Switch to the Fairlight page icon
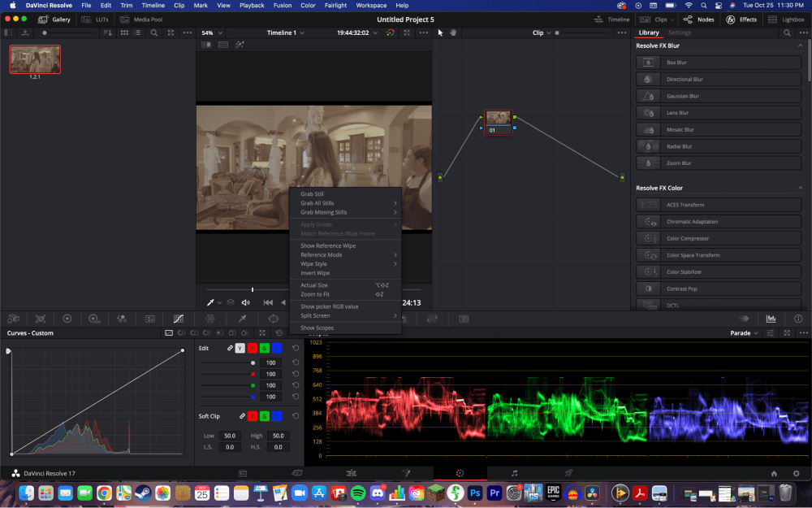Viewport: 812px width, 508px height. click(x=514, y=473)
